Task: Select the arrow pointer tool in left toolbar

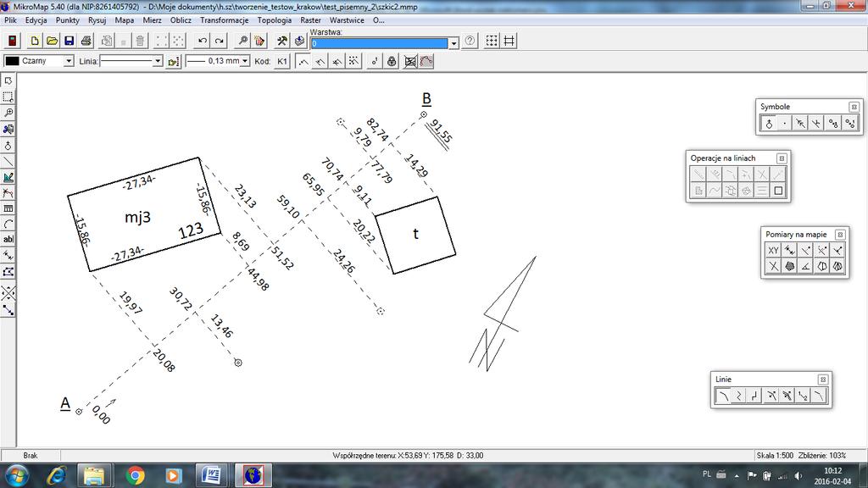Action: tap(8, 80)
